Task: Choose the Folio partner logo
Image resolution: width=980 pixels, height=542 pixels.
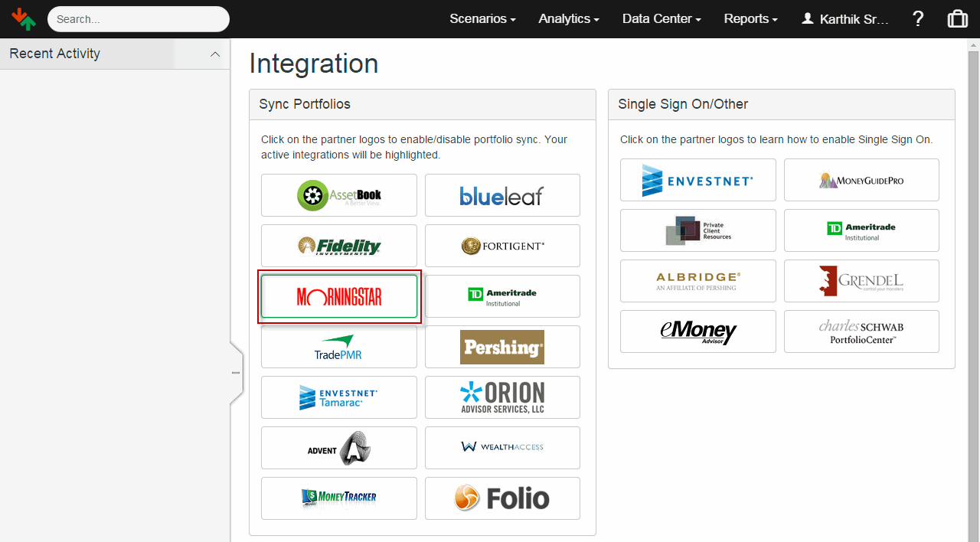Action: [x=502, y=498]
